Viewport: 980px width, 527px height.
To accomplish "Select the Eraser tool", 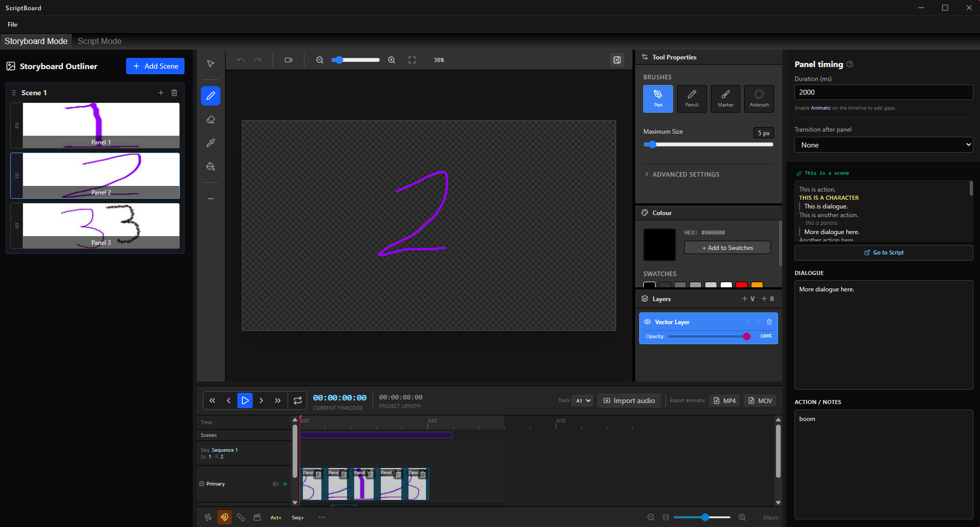I will [211, 119].
